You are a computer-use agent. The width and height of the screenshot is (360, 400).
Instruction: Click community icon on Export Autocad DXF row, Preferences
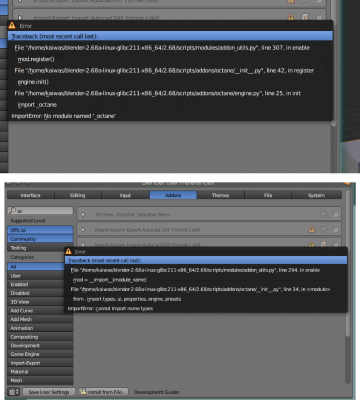coord(323,229)
